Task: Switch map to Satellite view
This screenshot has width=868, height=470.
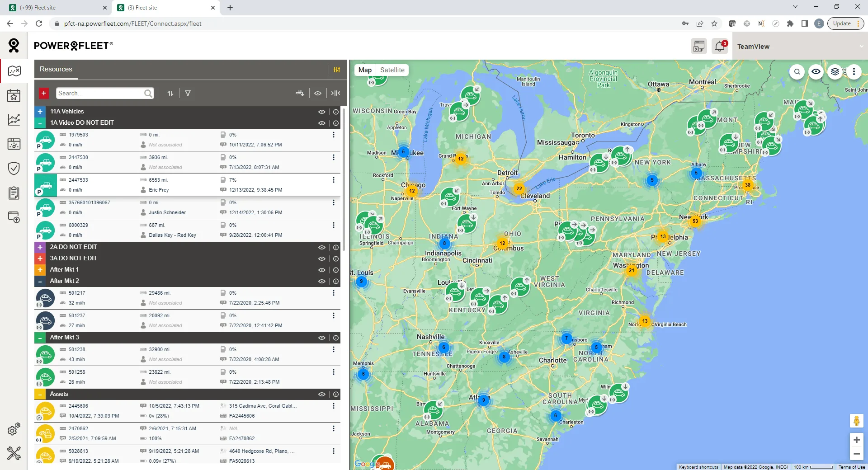Action: (x=392, y=70)
